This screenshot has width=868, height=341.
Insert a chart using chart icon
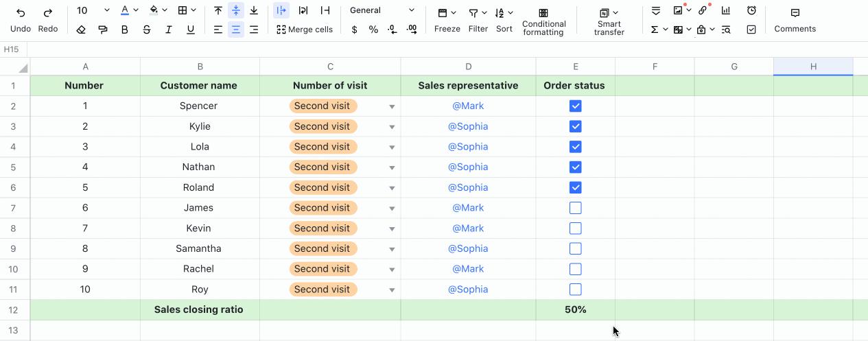(x=726, y=10)
